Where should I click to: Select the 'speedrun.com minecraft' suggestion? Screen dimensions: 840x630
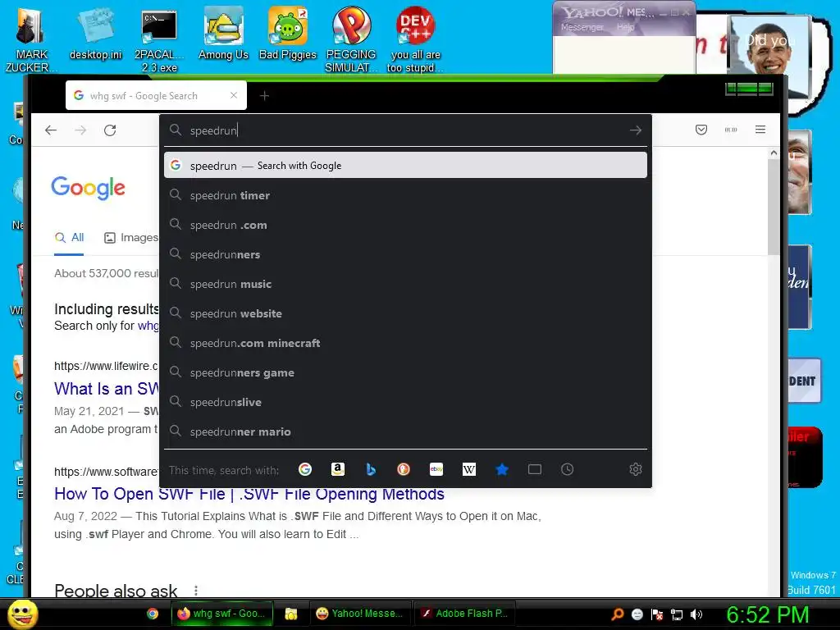click(405, 343)
